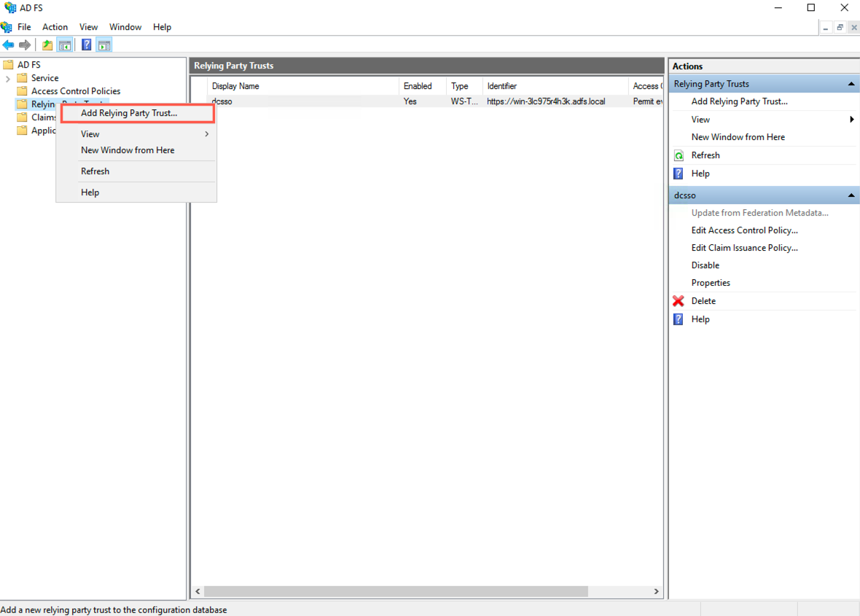Image resolution: width=860 pixels, height=616 pixels.
Task: Disable the dcsso relying party trust
Action: (x=705, y=265)
